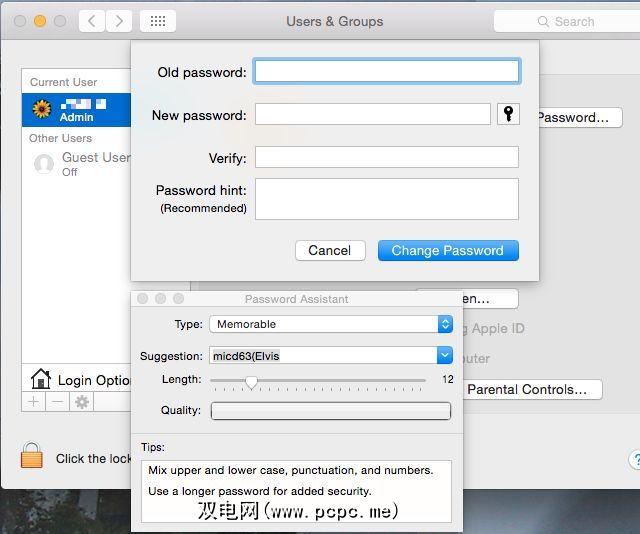Screen dimensions: 640x534
Task: Click the New password field
Action: [373, 114]
